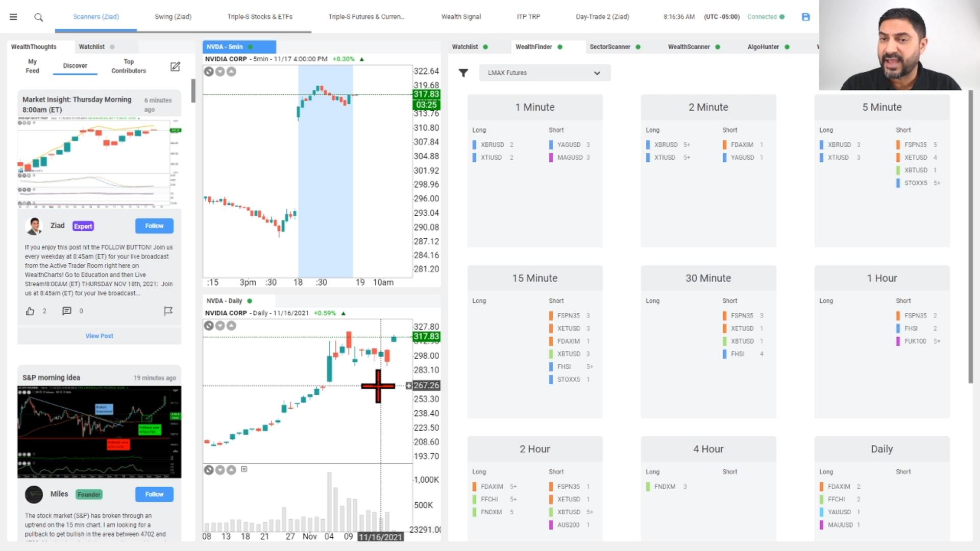Screen dimensions: 980x551
Task: Click the WealthFinder vertical scrollbar
Action: [970, 237]
